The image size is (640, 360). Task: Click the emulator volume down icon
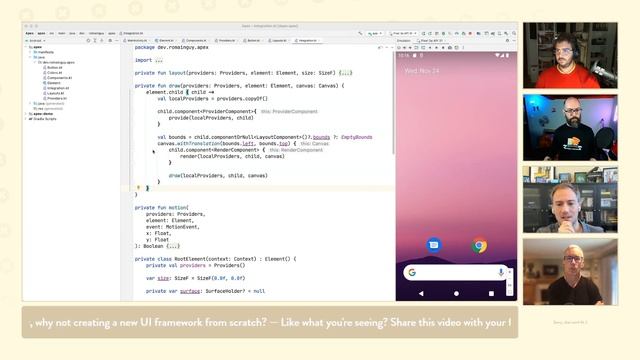pyautogui.click(x=410, y=47)
